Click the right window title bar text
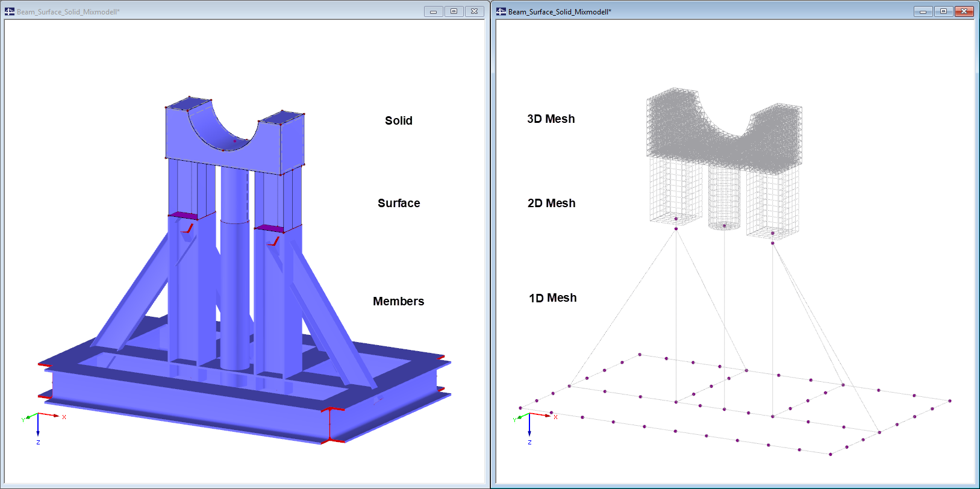Image resolution: width=980 pixels, height=489 pixels. coord(560,11)
